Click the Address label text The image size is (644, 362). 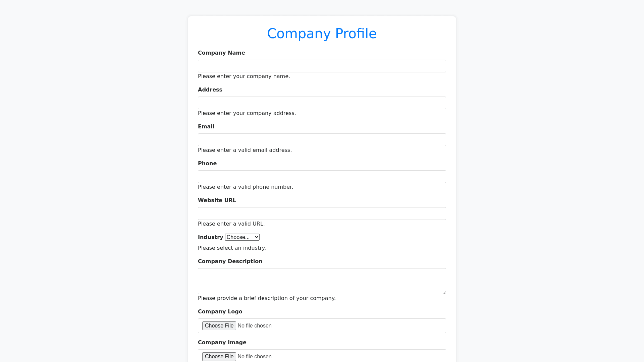pos(210,90)
